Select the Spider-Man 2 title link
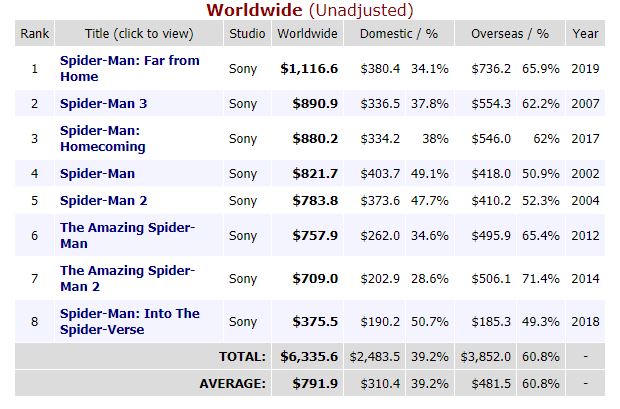Viewport: 620px width, 409px height. tap(103, 200)
